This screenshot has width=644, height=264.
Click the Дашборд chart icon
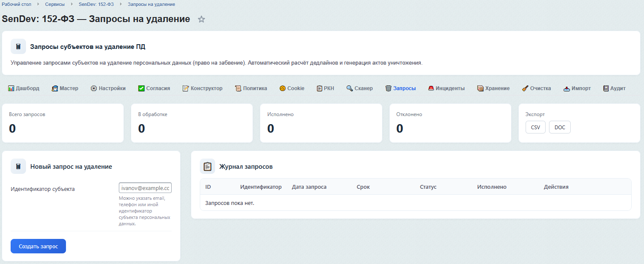pyautogui.click(x=11, y=88)
